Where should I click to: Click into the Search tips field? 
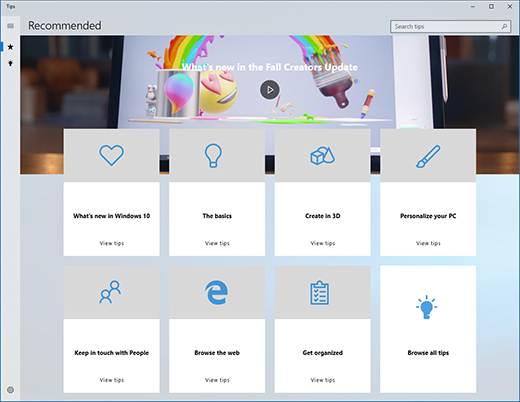[450, 26]
